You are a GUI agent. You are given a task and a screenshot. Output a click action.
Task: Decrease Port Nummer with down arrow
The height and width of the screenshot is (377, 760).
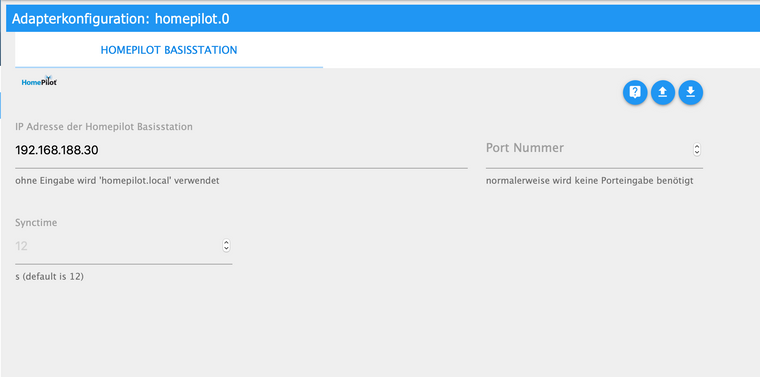coord(697,153)
